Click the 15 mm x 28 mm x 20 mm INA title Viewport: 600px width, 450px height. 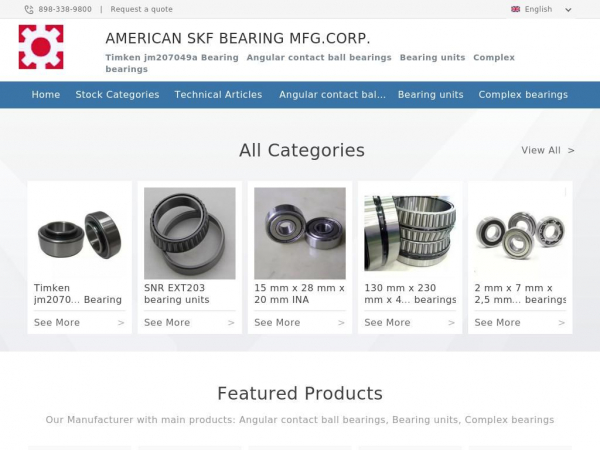(299, 294)
